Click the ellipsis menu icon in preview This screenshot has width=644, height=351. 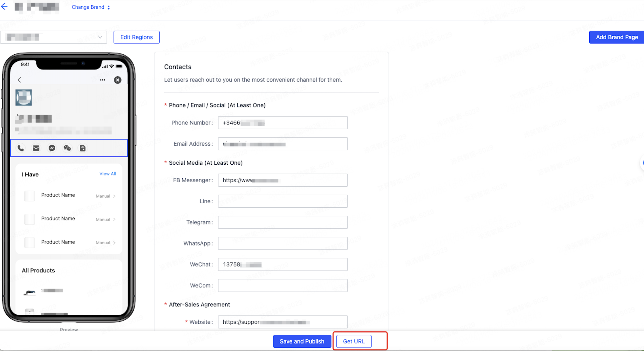coord(102,80)
